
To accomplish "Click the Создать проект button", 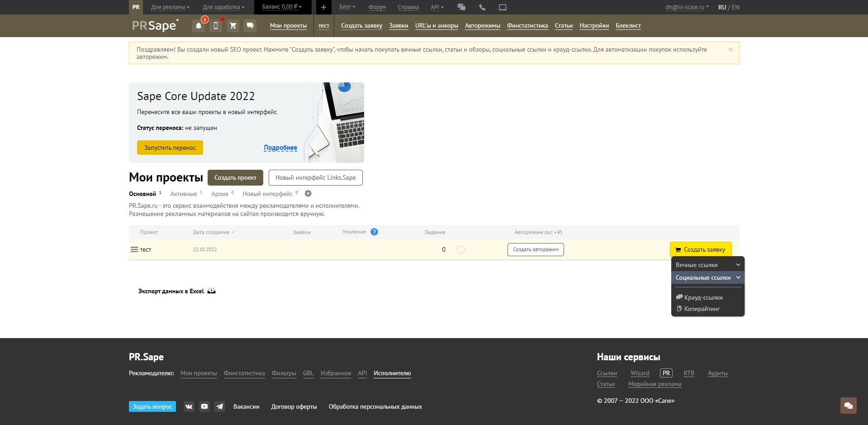I will [235, 177].
